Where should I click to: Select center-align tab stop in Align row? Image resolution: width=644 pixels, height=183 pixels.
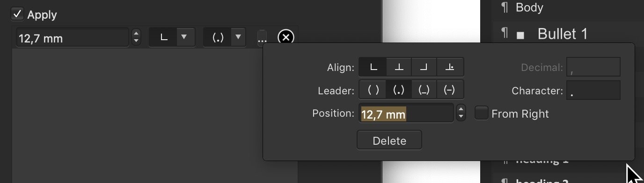click(x=399, y=67)
